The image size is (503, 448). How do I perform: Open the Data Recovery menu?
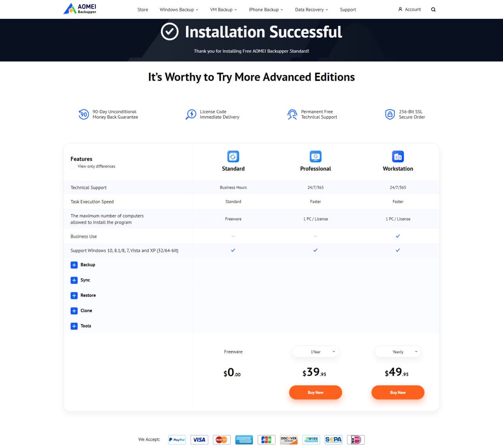(x=311, y=9)
